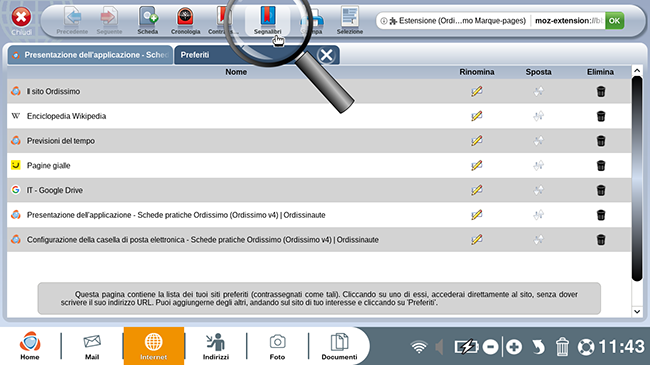
Task: Delete the Previsioni del tempo bookmark
Action: [x=601, y=141]
